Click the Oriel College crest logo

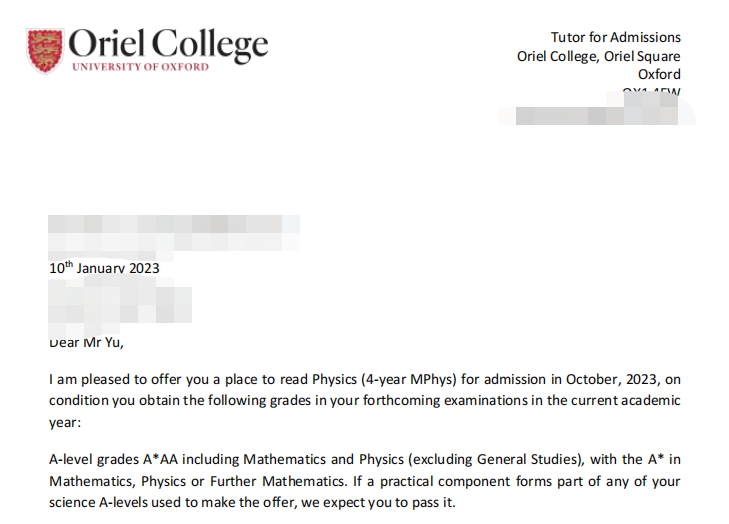pos(45,51)
